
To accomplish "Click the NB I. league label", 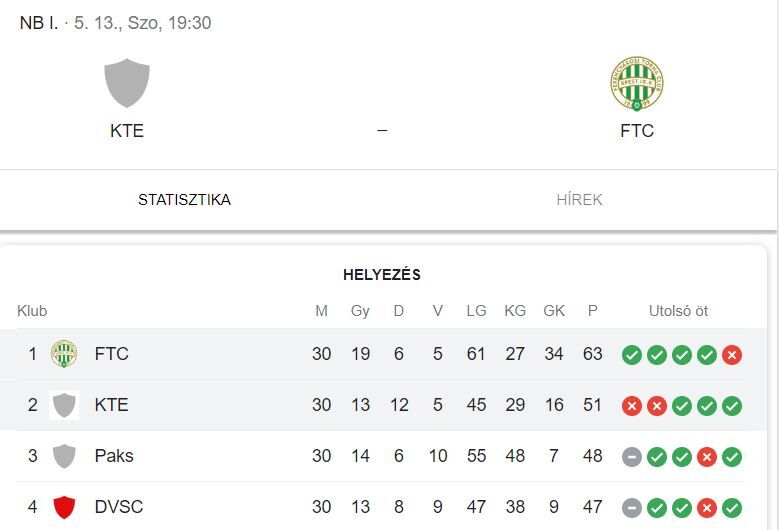I will click(x=39, y=23).
